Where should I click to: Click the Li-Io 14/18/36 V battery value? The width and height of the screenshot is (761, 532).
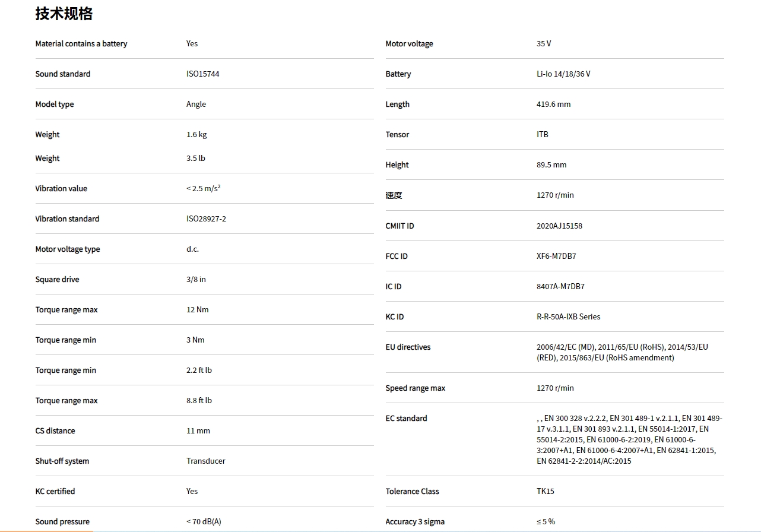[563, 74]
